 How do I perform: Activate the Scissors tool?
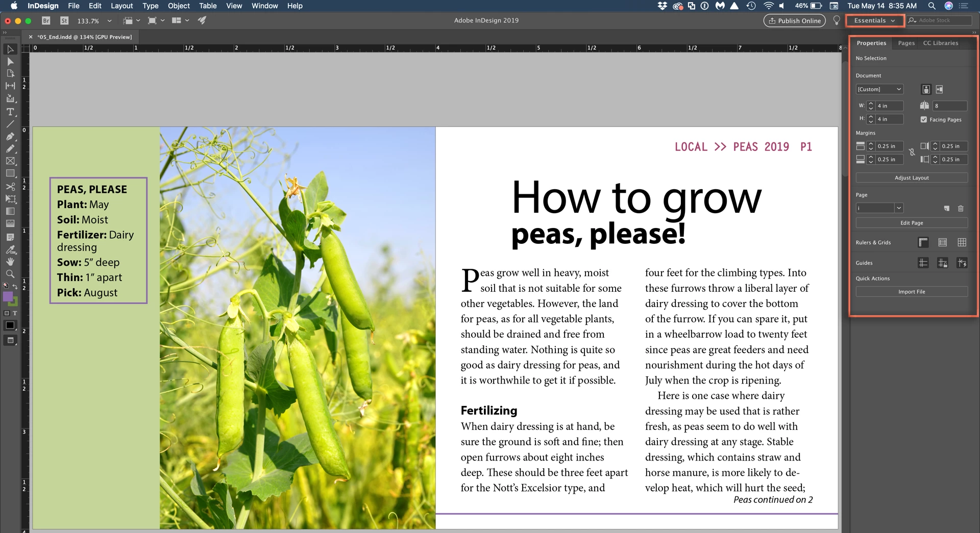[10, 186]
